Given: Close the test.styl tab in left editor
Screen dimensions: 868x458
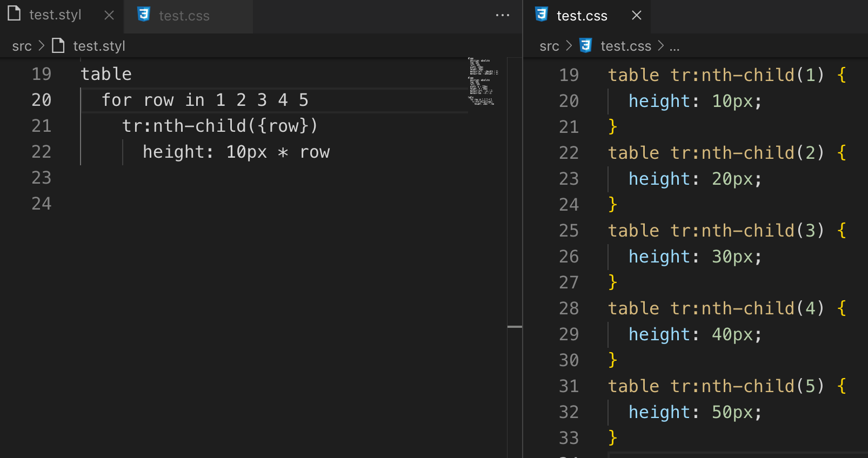Looking at the screenshot, I should tap(109, 15).
